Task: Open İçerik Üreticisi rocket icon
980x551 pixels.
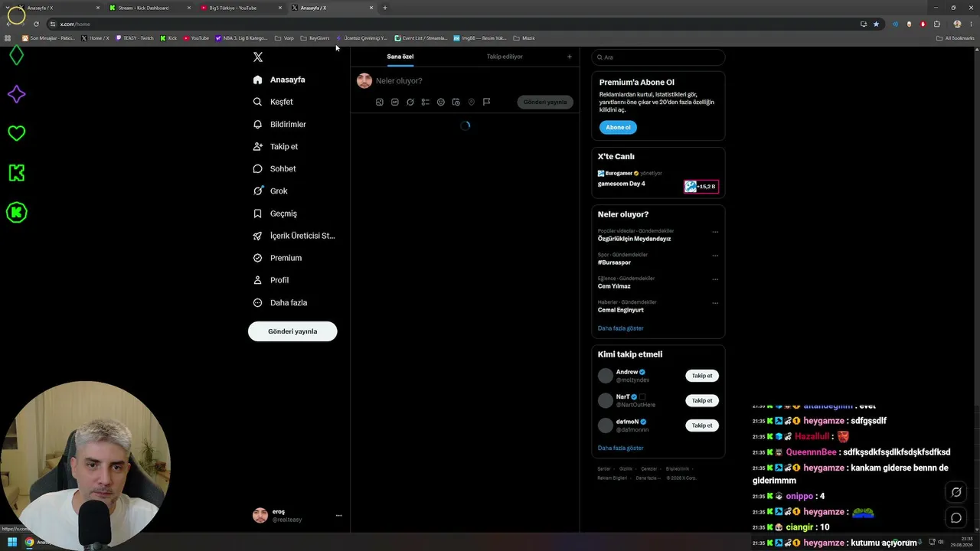Action: [257, 236]
